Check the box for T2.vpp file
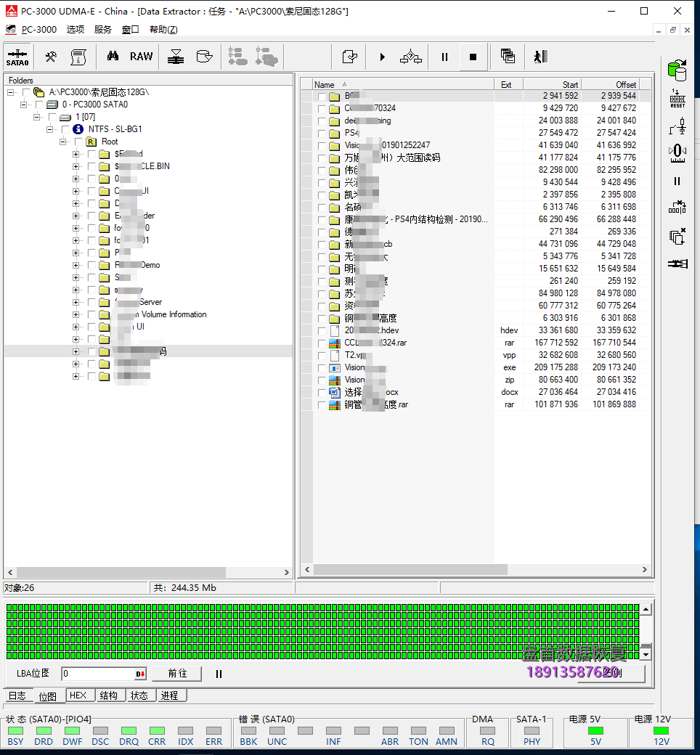This screenshot has height=755, width=700. point(322,355)
